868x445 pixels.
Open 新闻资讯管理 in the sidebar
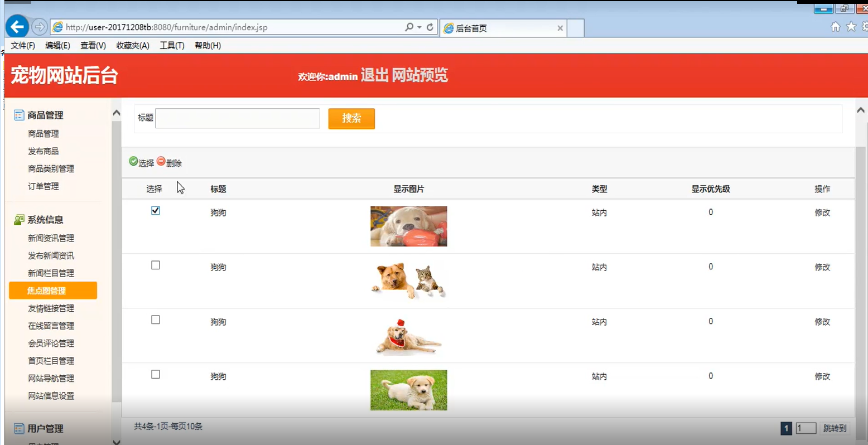coord(51,238)
